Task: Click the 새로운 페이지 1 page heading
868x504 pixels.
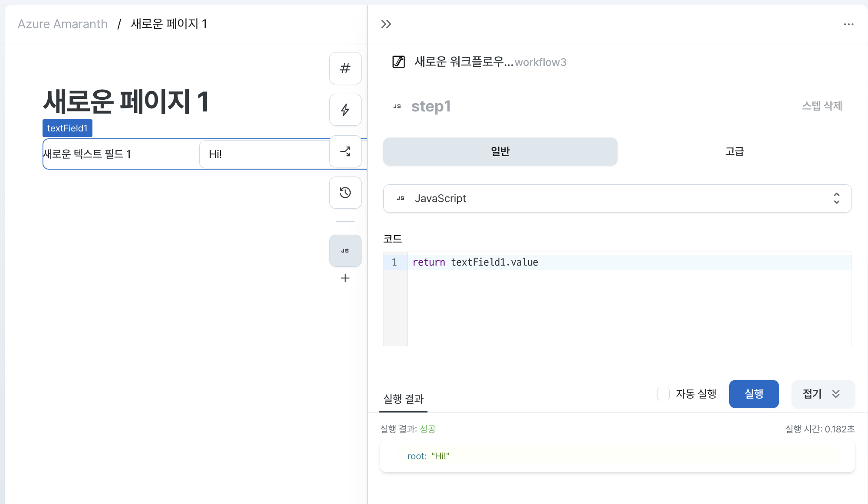Action: pos(126,101)
